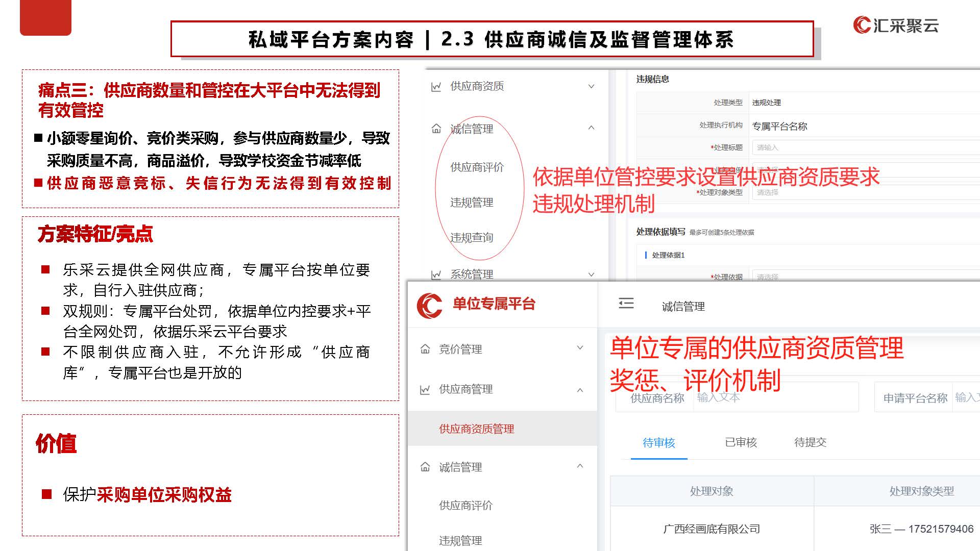Open the 处理对象类型 dropdown in 违规信息 form
This screenshot has width=980, height=551.
(x=866, y=192)
